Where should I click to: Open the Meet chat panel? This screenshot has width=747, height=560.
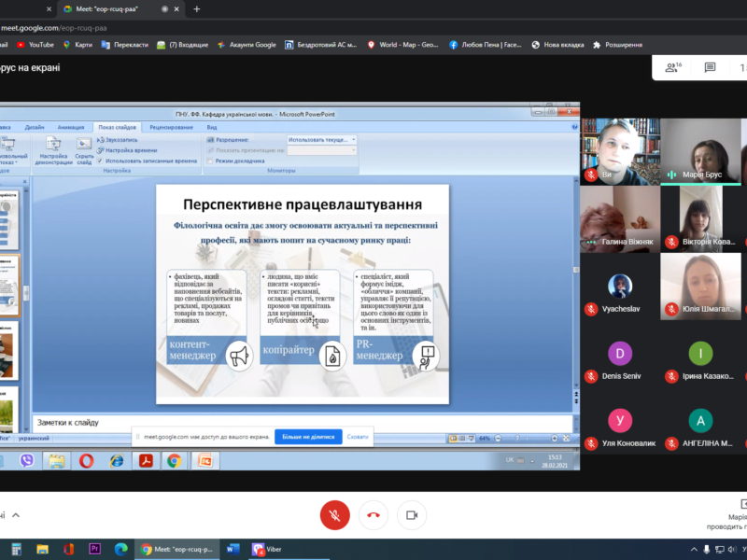click(710, 67)
